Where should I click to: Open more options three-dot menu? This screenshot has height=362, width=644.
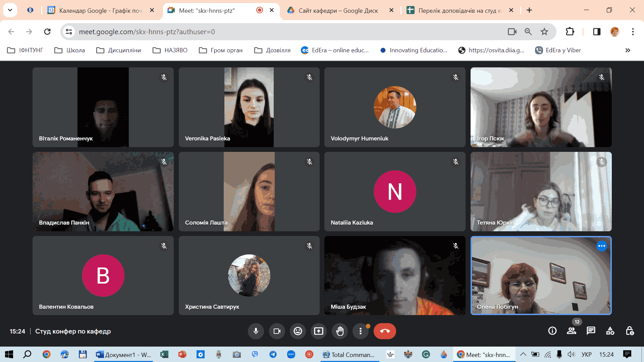pos(361,331)
